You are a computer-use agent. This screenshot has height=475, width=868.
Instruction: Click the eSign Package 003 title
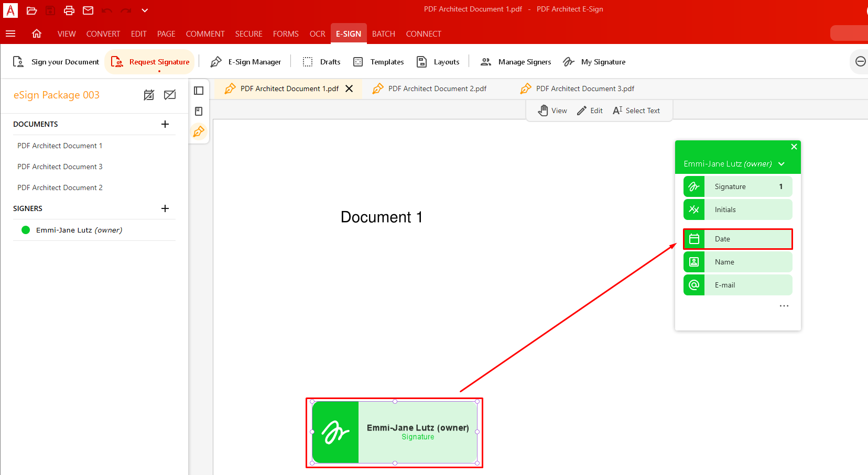pos(57,95)
